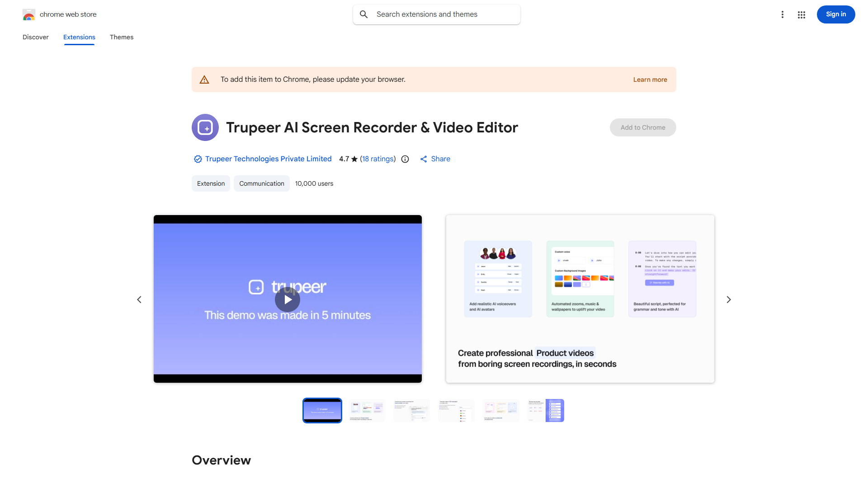
Task: Open the three-dot more options menu
Action: click(x=783, y=14)
